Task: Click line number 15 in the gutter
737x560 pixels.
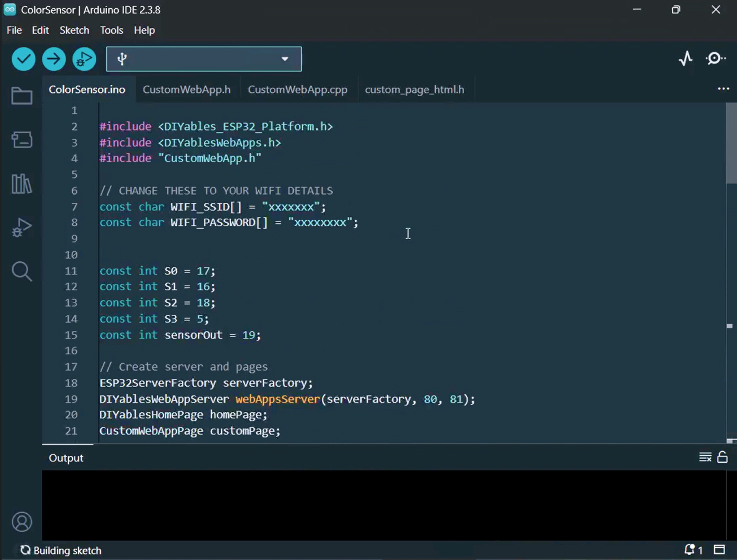Action: [71, 335]
